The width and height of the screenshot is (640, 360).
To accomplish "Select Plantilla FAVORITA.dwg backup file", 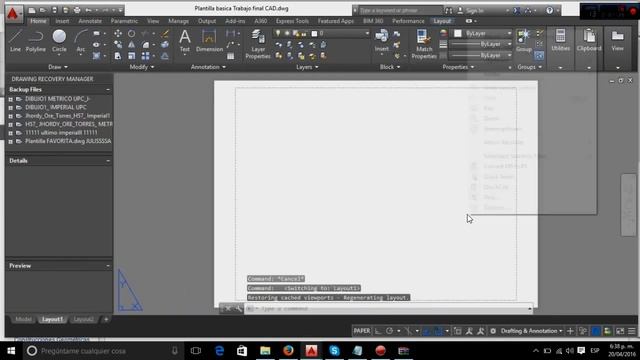I will pyautogui.click(x=68, y=141).
